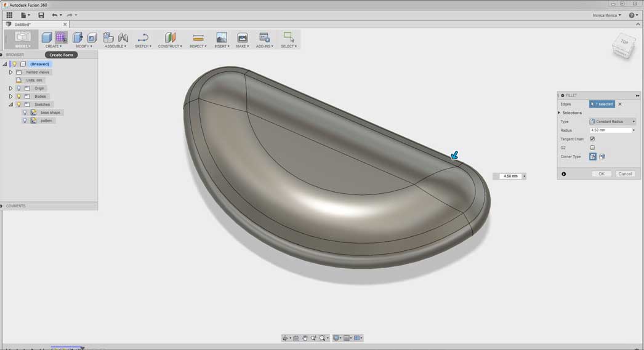Open the File menu icon
The image size is (644, 350).
pyautogui.click(x=24, y=15)
